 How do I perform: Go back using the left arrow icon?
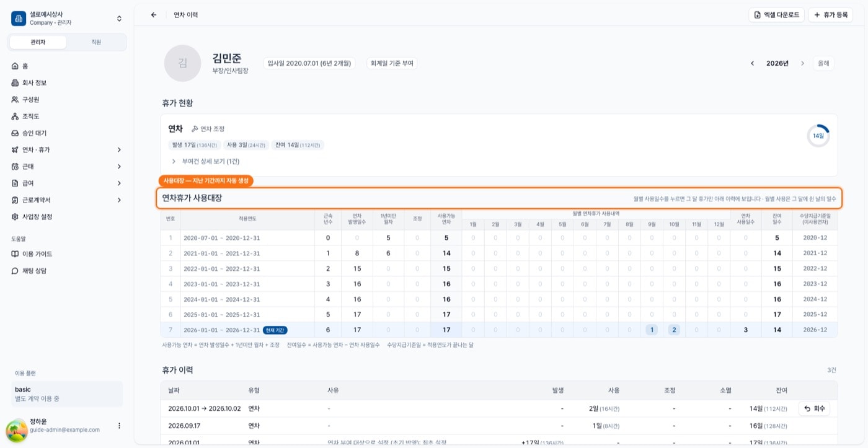click(x=154, y=15)
